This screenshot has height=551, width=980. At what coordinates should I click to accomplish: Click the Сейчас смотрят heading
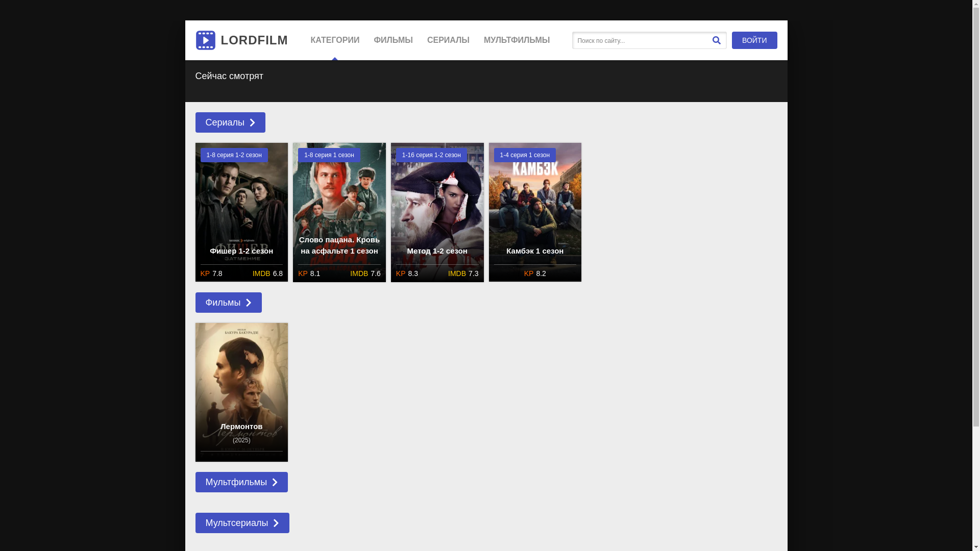(x=229, y=76)
